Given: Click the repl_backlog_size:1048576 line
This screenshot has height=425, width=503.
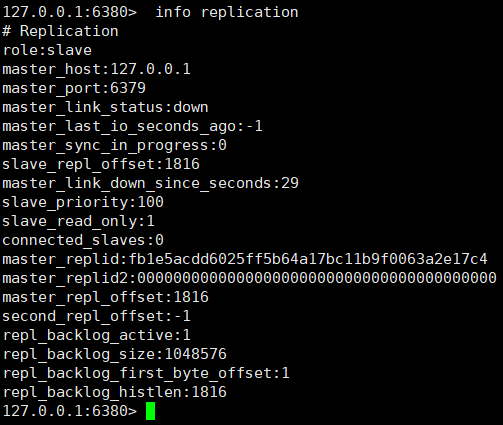Looking at the screenshot, I should coord(114,354).
